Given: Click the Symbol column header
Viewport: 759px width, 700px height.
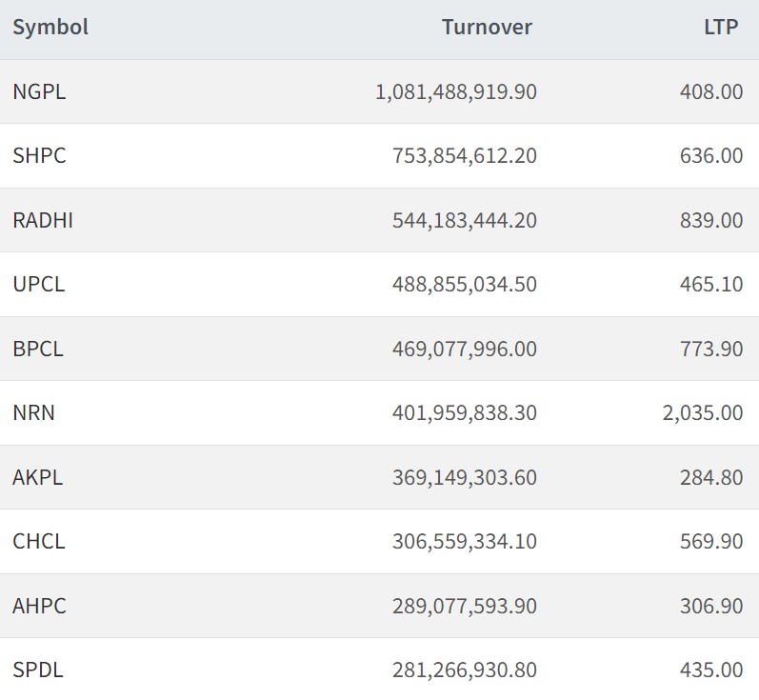Looking at the screenshot, I should 50,27.
